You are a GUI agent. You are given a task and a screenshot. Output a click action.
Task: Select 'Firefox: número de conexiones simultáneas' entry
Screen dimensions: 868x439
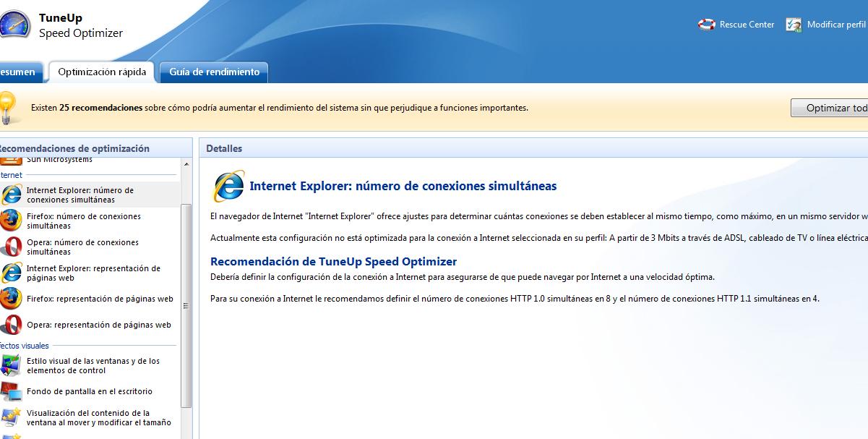tap(88, 221)
